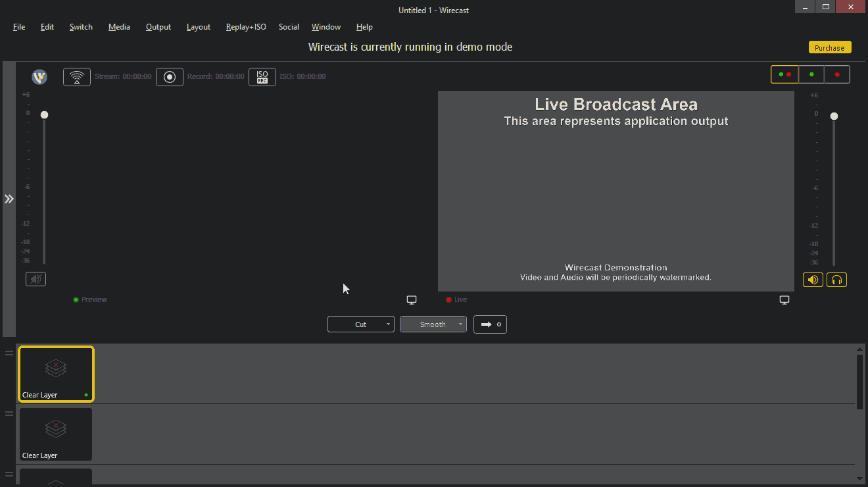
Task: Click the shot layers scrollbar down arrow
Action: click(x=860, y=478)
